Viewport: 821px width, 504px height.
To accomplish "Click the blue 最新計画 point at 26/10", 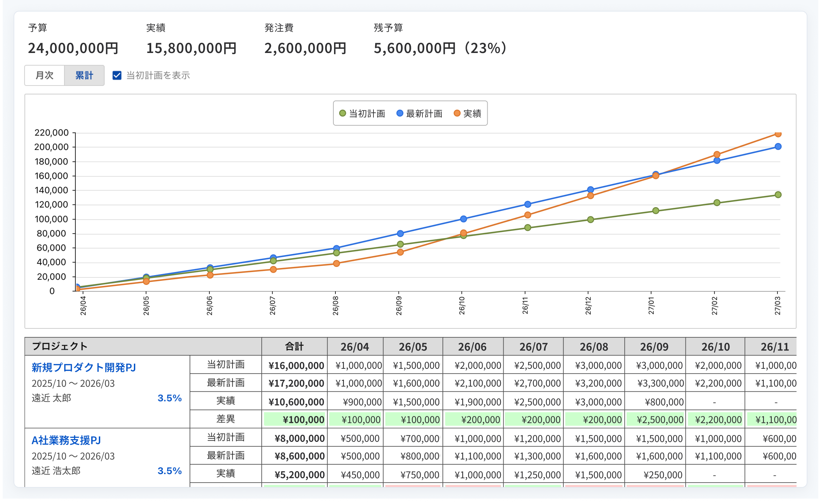I will pyautogui.click(x=464, y=219).
